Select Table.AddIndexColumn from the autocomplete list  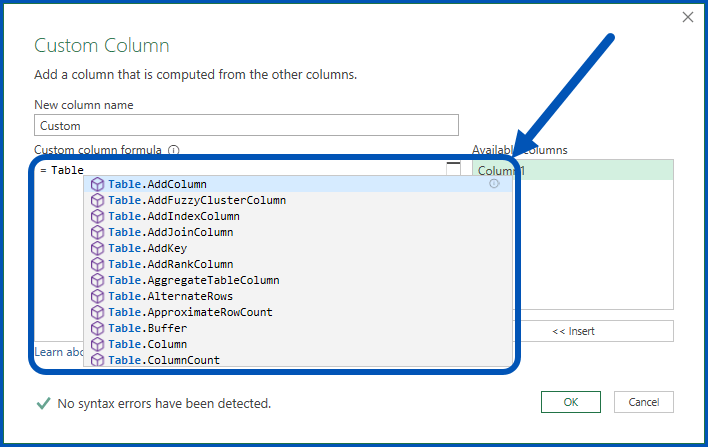tap(174, 216)
